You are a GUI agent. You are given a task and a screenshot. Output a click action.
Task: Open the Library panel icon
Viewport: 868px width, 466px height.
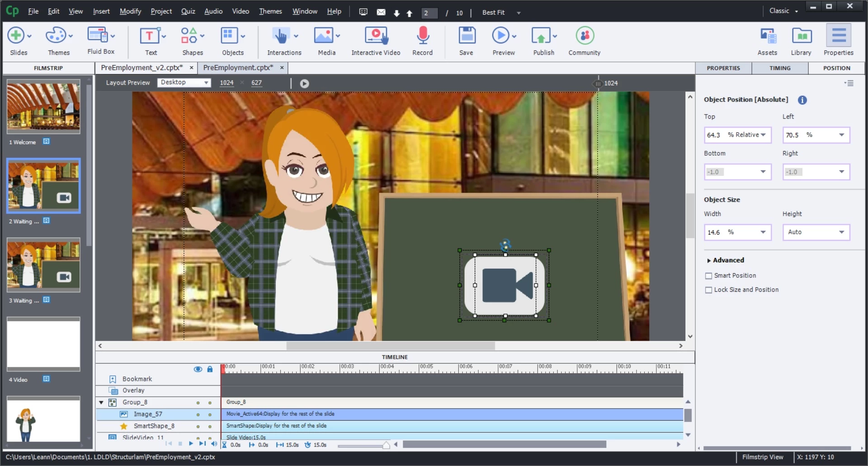point(801,36)
